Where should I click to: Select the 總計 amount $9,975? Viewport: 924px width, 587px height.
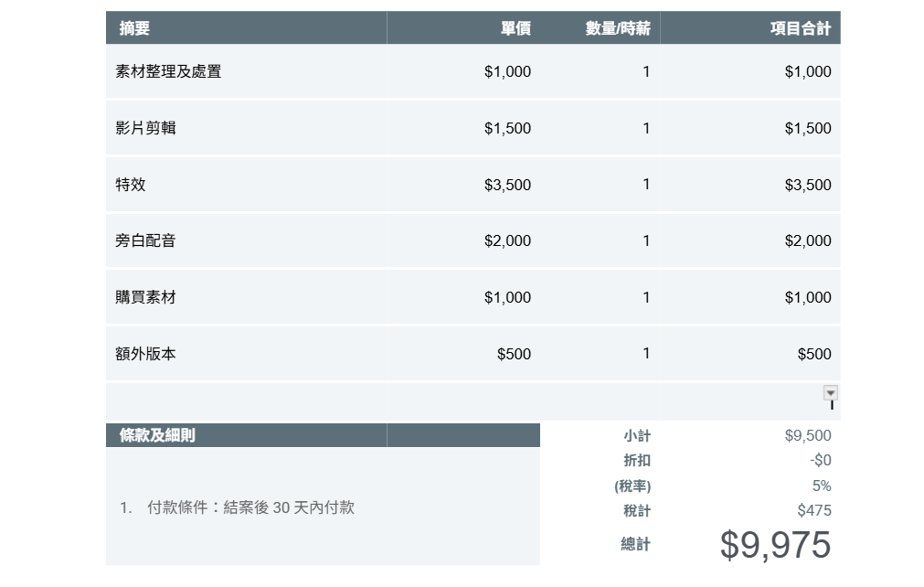pyautogui.click(x=775, y=545)
